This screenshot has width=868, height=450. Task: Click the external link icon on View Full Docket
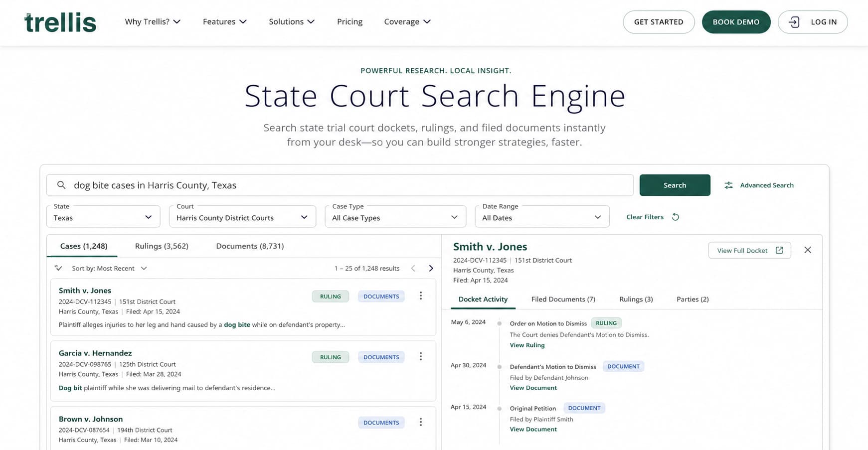click(779, 250)
